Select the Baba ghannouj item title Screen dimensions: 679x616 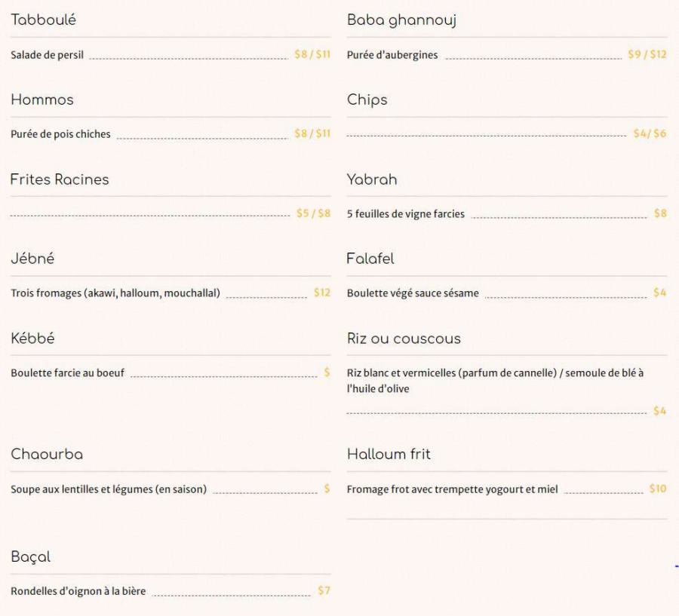(x=401, y=20)
